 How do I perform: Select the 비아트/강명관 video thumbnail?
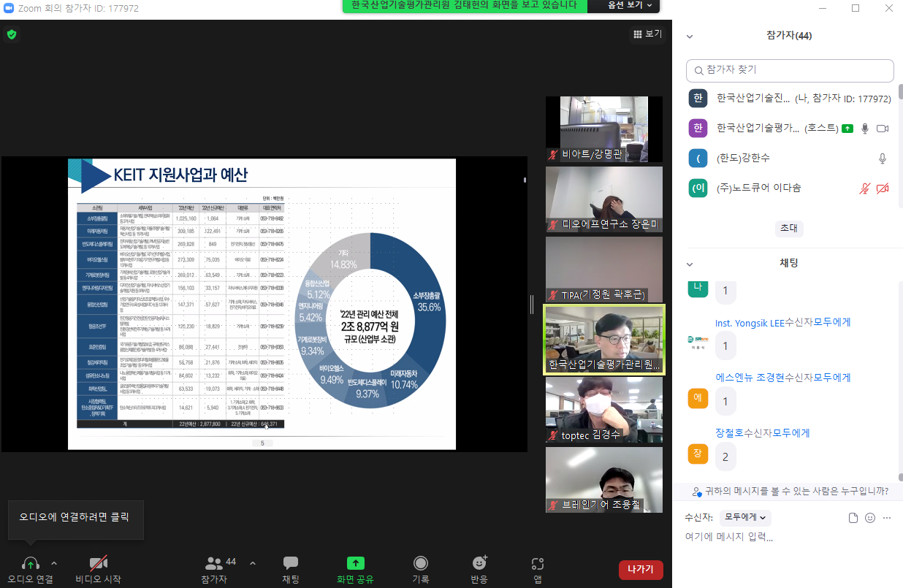604,129
